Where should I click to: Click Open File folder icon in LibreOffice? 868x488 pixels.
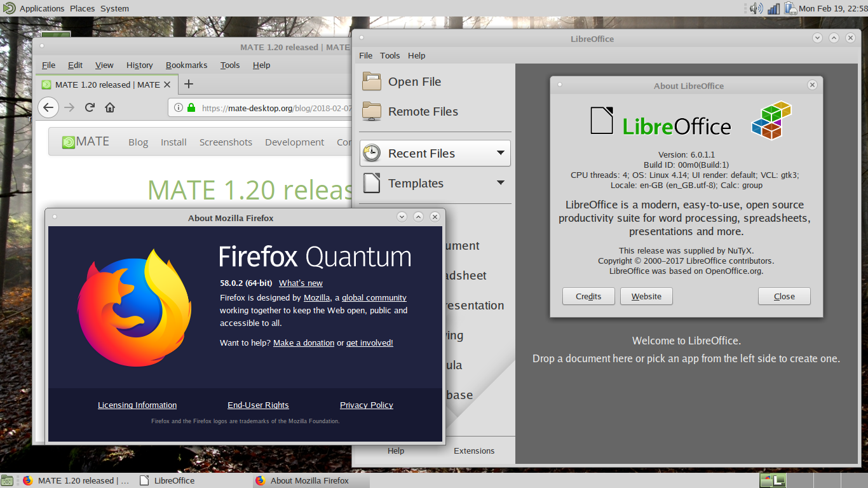point(372,81)
